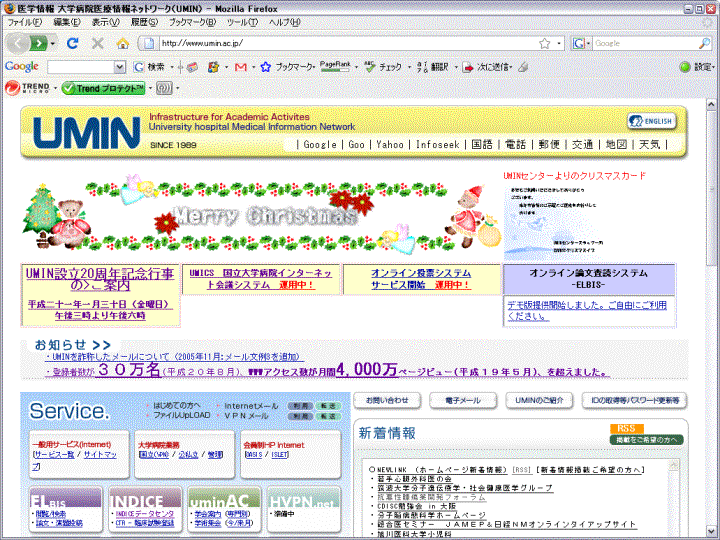Toggle the Trend Protect green button
Viewport: 720px width, 540px height.
(104, 88)
